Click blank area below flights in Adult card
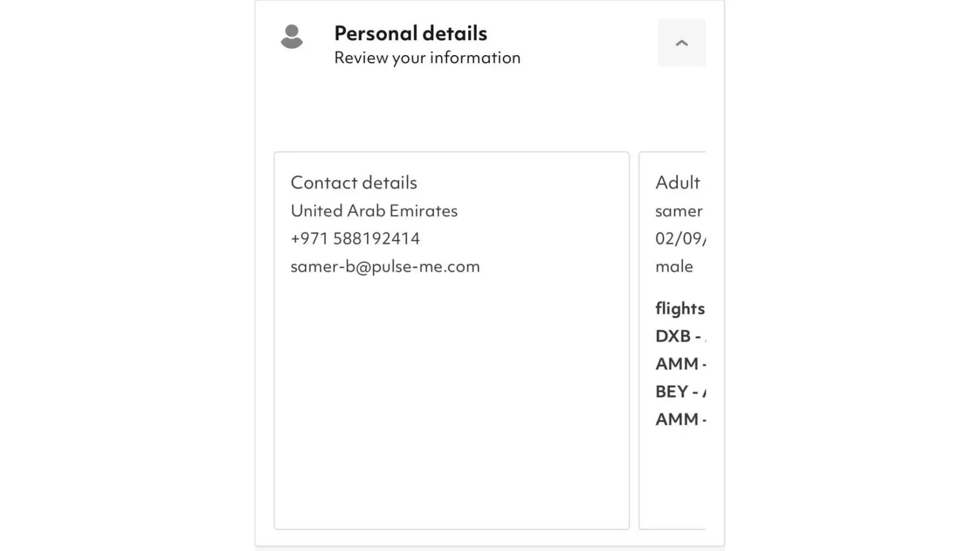Screen dimensions: 980x551 coord(672,479)
